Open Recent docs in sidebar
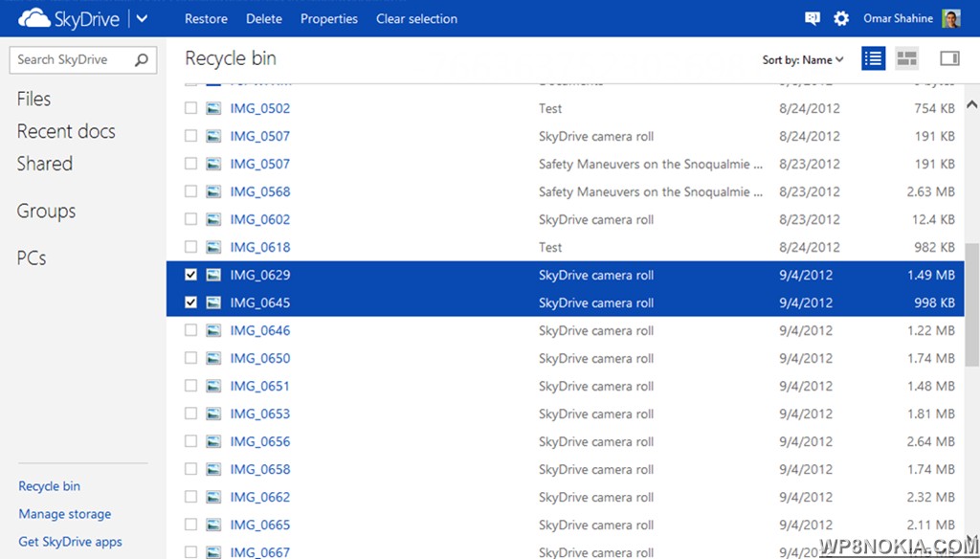The width and height of the screenshot is (980, 559). coord(66,131)
